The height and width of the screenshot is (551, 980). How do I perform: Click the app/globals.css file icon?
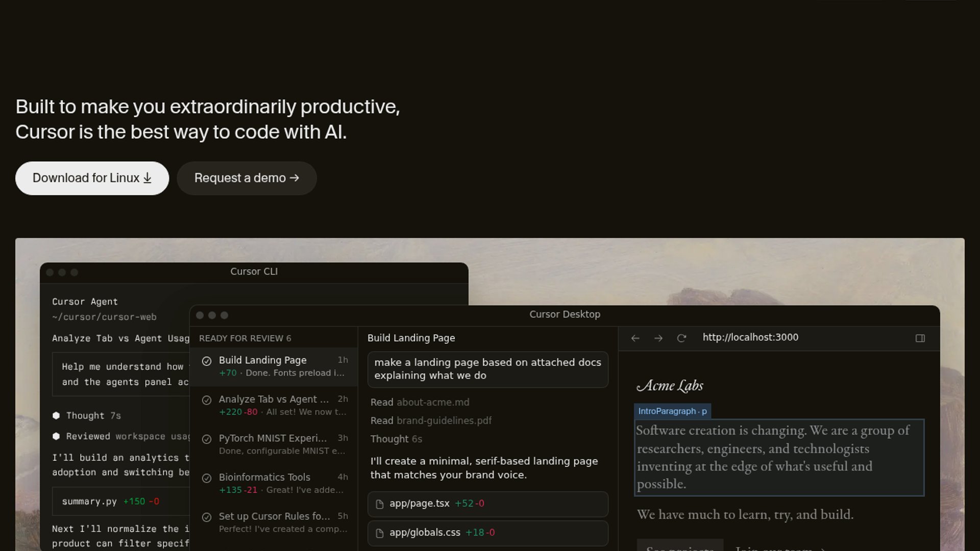pyautogui.click(x=380, y=533)
